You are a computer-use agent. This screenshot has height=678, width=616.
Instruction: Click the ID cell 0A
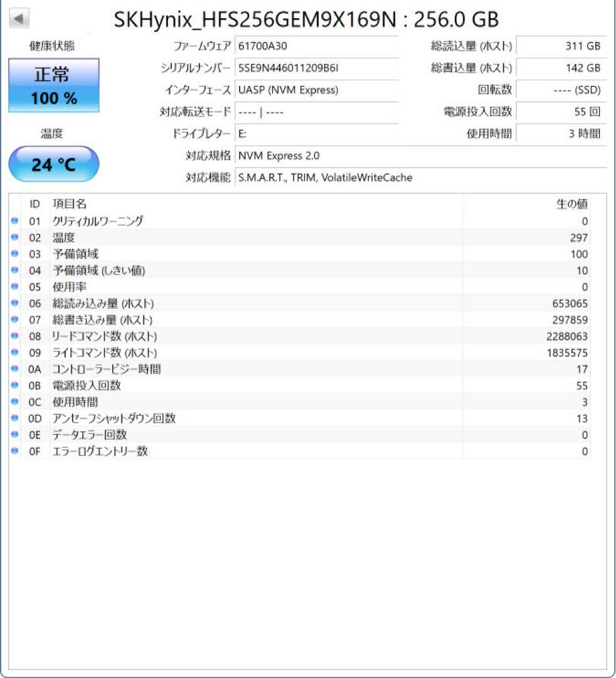(35, 369)
